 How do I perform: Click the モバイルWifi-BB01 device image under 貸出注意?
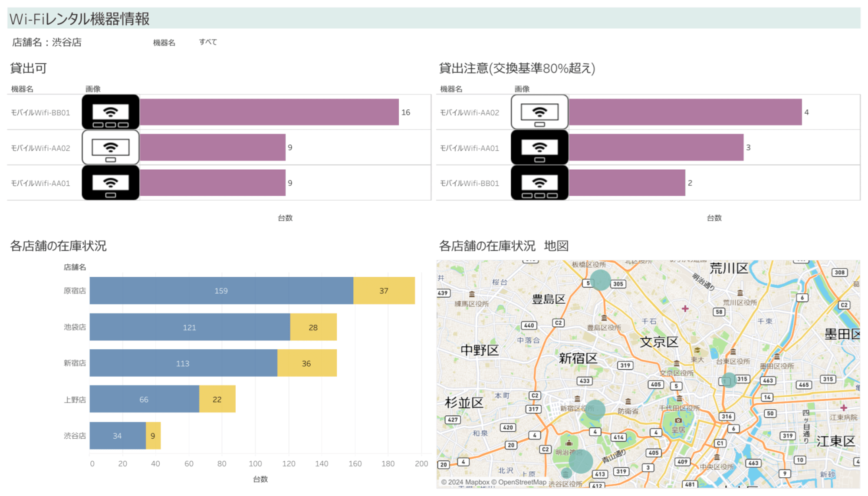[x=539, y=183]
